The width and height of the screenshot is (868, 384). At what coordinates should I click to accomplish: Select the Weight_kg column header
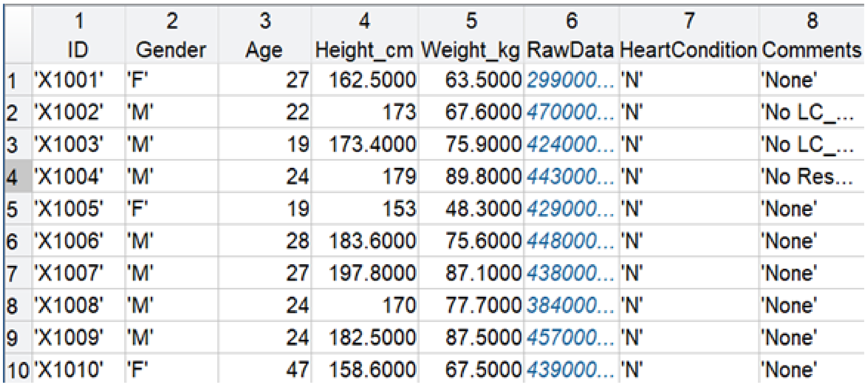(470, 50)
